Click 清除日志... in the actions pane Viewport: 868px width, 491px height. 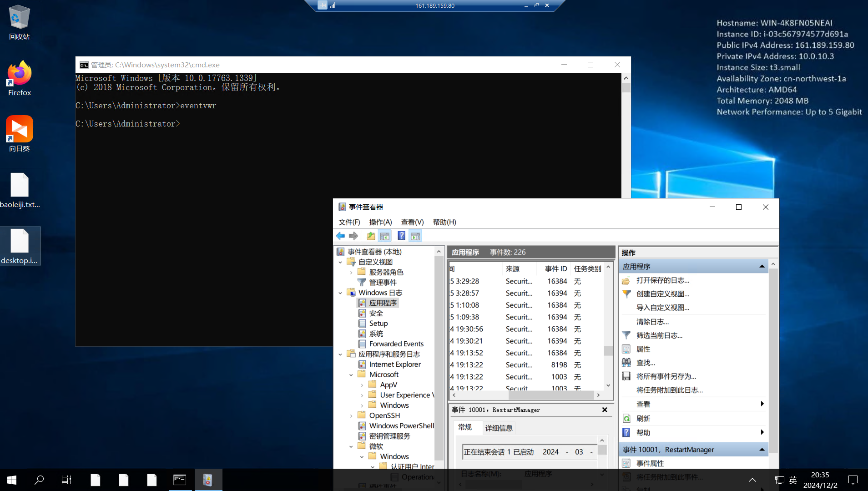pyautogui.click(x=652, y=322)
